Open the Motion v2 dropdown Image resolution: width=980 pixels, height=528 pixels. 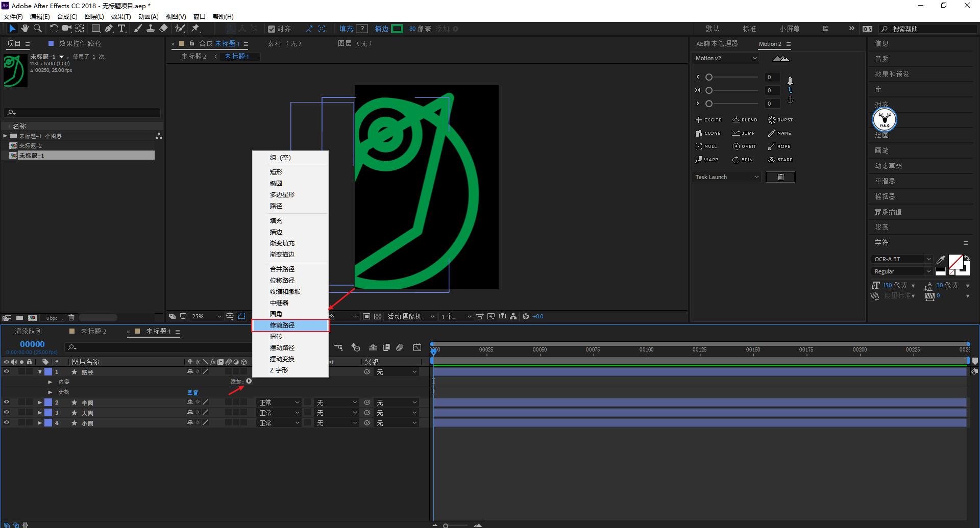pos(726,58)
